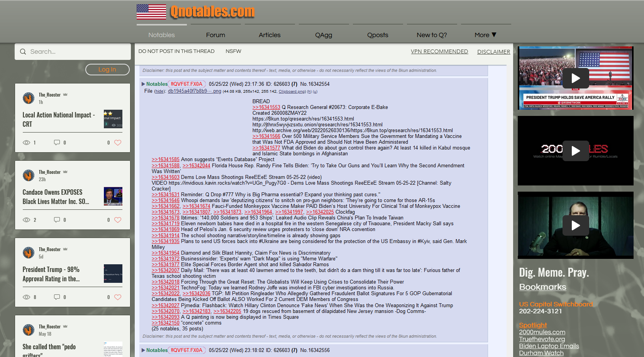Open reply link >>16341585 Events Database
The image size is (644, 357).
click(x=166, y=160)
